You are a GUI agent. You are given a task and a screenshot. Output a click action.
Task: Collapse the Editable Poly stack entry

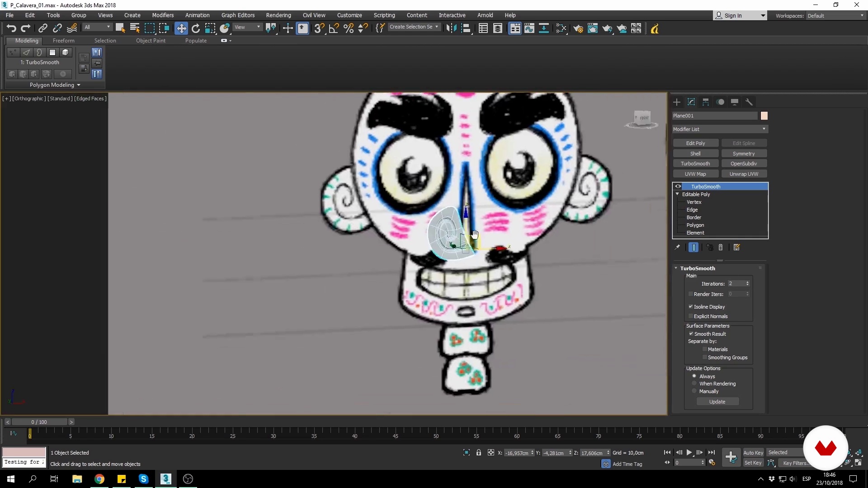[677, 194]
